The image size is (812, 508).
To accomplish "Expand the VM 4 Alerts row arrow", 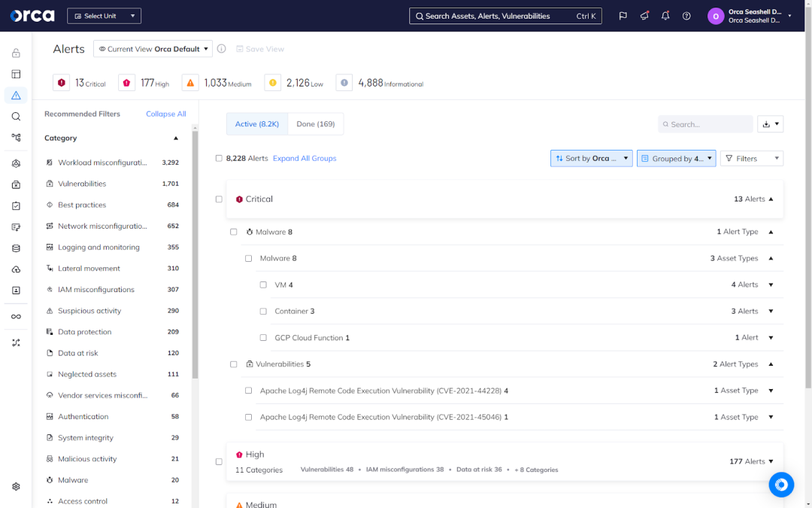I will click(771, 284).
